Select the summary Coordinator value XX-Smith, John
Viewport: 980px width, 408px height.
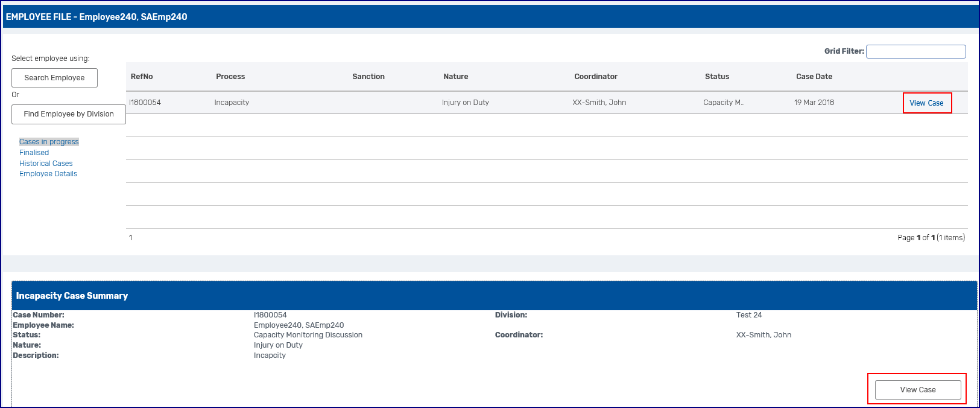coord(763,335)
